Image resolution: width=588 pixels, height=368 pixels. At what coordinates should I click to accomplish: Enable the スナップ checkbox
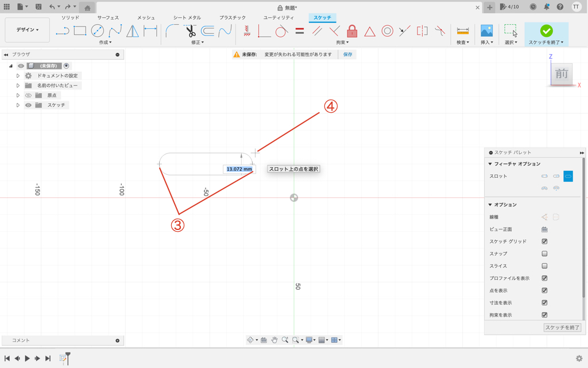click(x=544, y=254)
